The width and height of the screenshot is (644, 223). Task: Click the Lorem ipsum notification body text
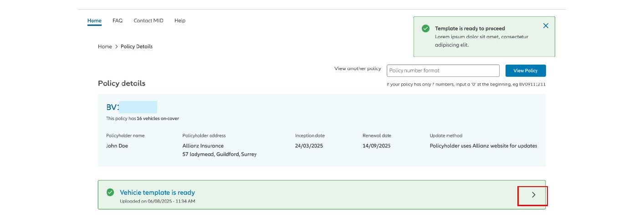pos(481,41)
